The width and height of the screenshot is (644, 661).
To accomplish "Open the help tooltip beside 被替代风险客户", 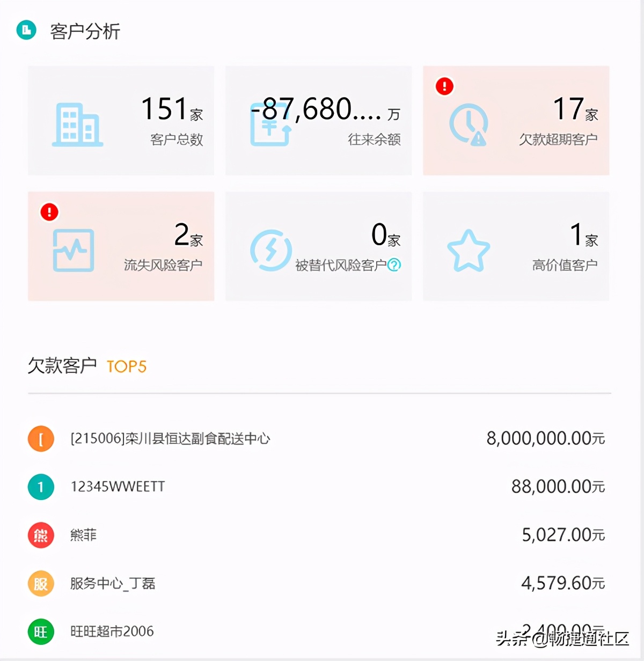I will 394,265.
